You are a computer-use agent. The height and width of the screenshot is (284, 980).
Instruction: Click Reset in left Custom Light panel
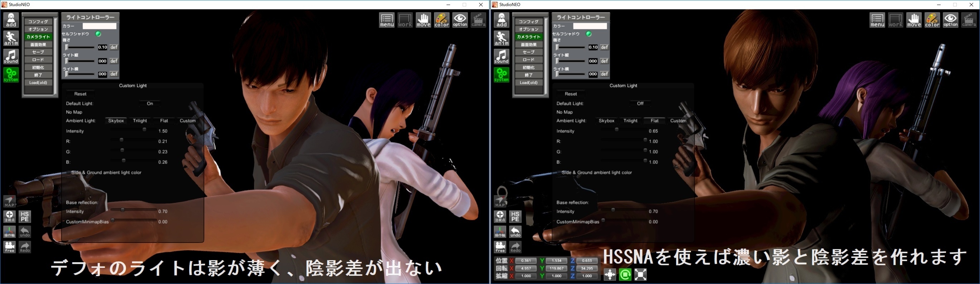click(80, 94)
